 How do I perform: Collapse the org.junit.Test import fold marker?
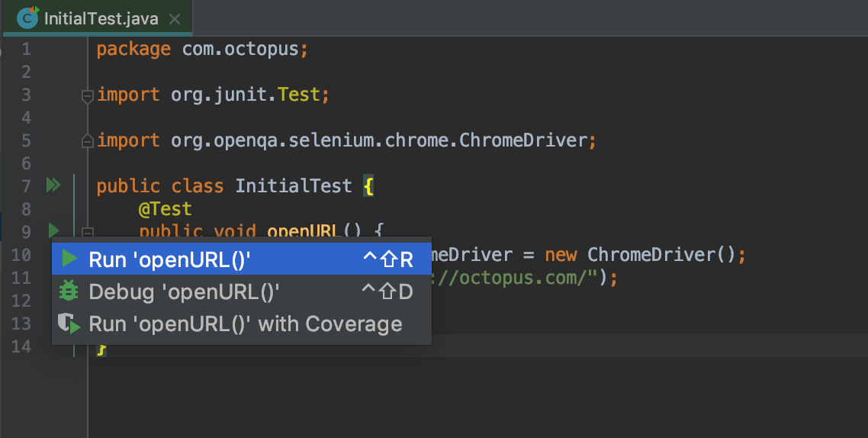(x=87, y=95)
